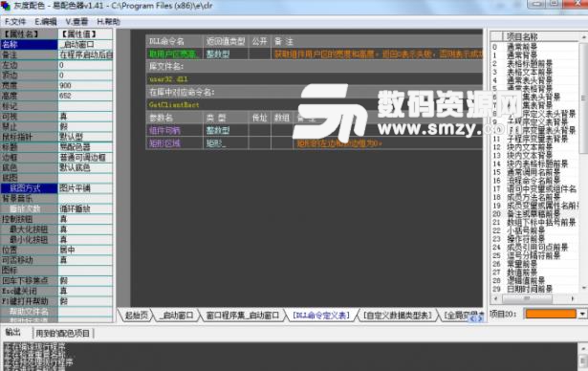Screen dimensions: 588x371
Task: Click the 最大化按钮 property row
Action: 56,229
